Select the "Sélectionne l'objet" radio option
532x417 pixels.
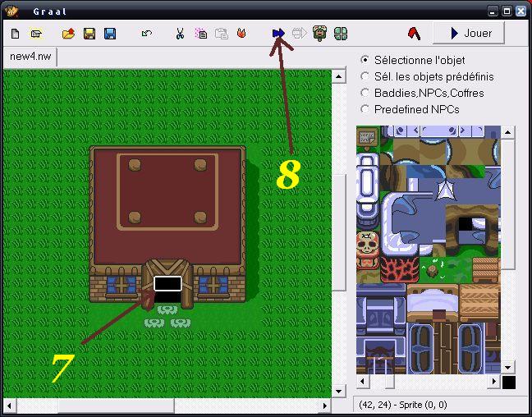tap(365, 60)
